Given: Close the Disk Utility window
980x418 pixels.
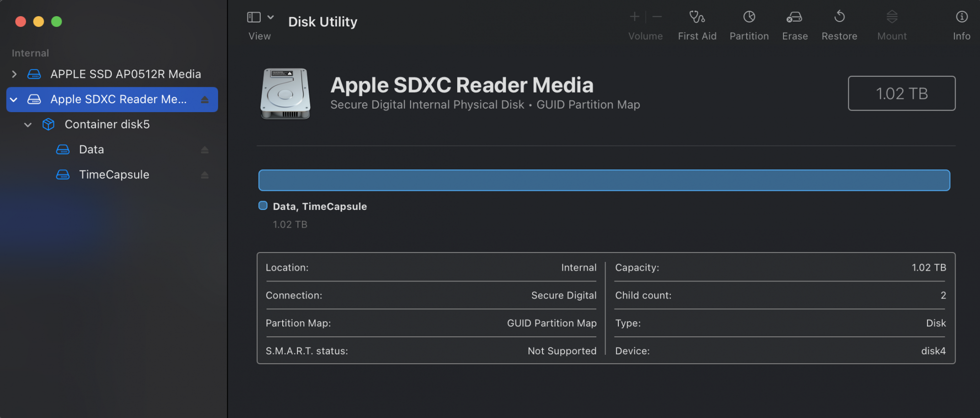Looking at the screenshot, I should point(21,22).
